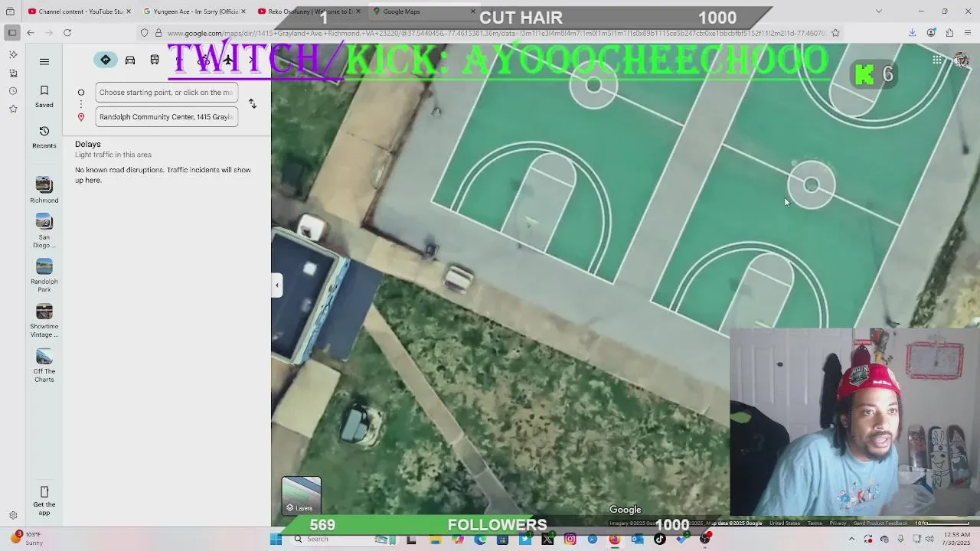Open Terms link at map bottom
980x551 pixels.
pyautogui.click(x=815, y=523)
